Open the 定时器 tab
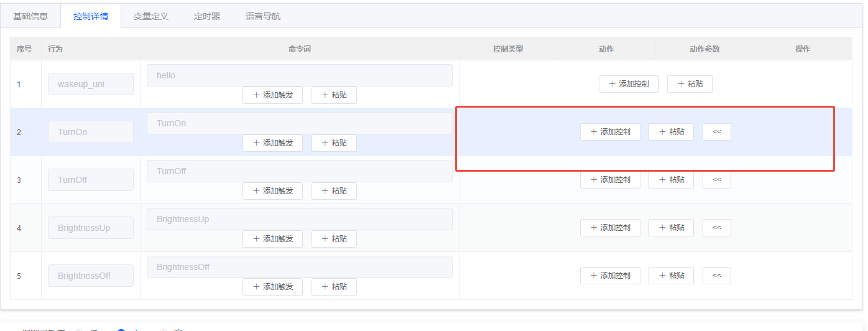 point(207,16)
